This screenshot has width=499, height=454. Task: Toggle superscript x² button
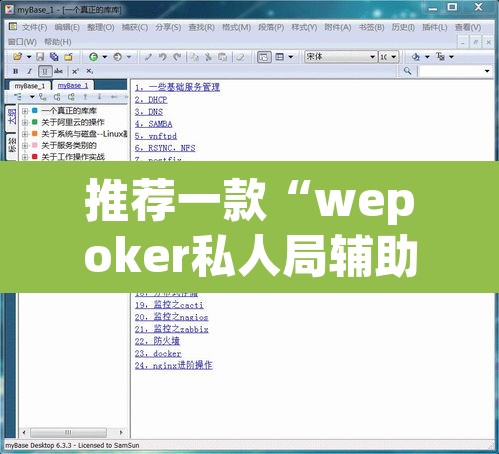[75, 71]
